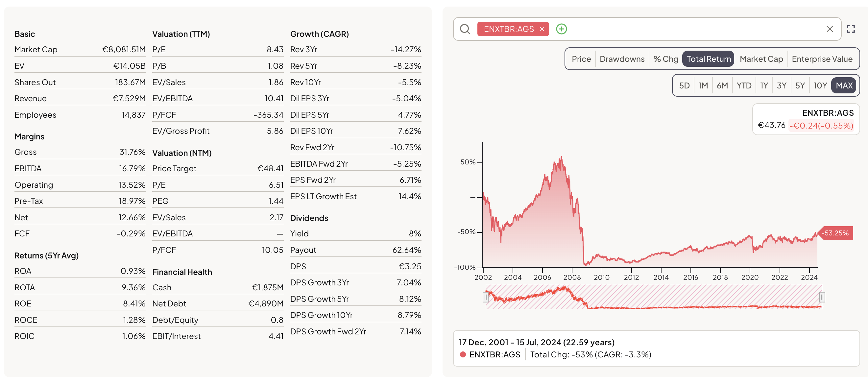Switch chart to Price view

click(581, 59)
